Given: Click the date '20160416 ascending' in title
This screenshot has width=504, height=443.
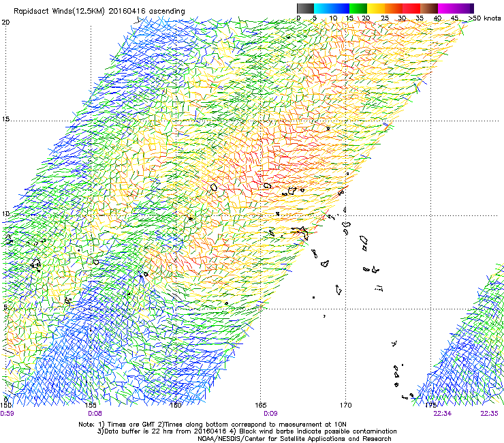Looking at the screenshot, I should tap(147, 12).
